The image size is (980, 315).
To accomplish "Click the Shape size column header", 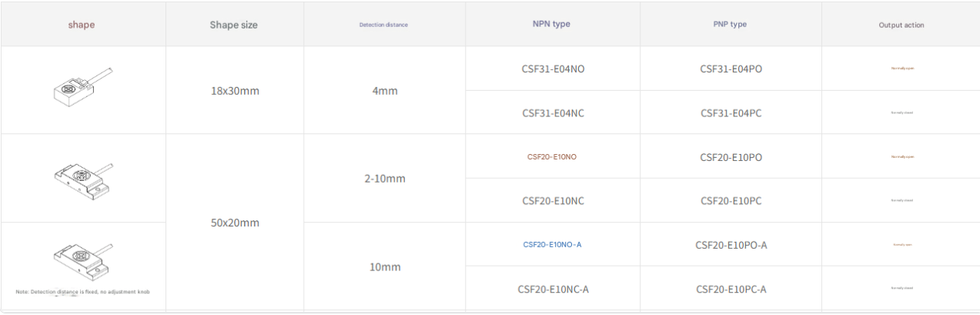I will pyautogui.click(x=234, y=25).
